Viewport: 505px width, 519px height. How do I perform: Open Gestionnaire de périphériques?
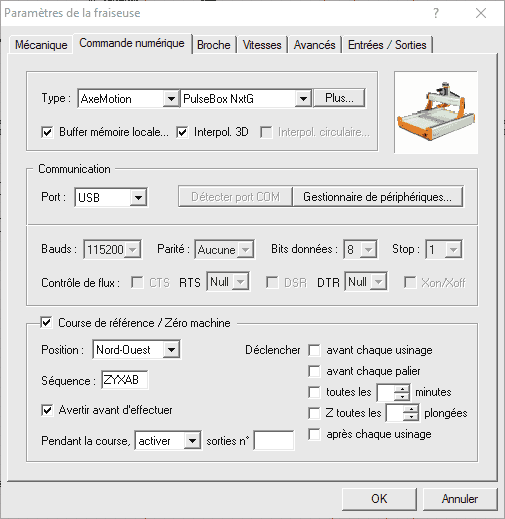tap(378, 197)
